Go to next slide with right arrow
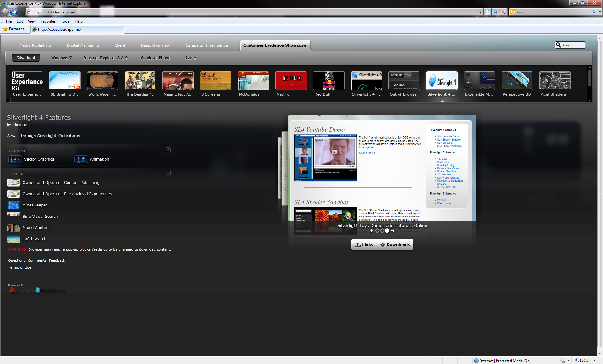Image resolution: width=603 pixels, height=364 pixels. tap(393, 231)
